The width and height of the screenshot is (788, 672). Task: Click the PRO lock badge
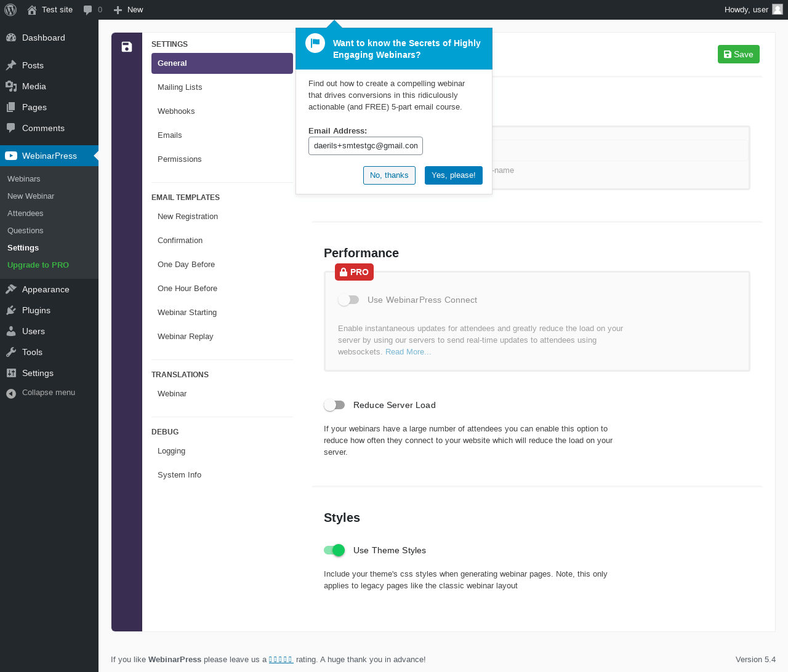354,272
